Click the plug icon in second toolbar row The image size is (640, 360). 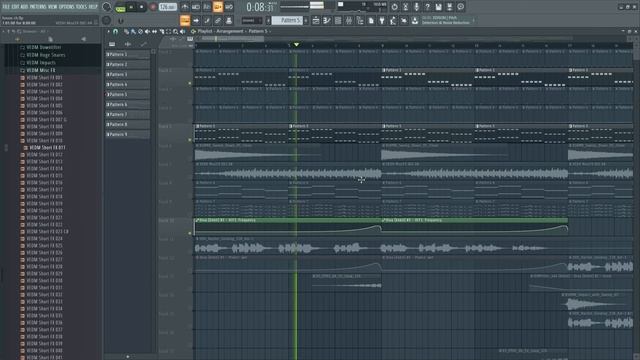coord(382,20)
